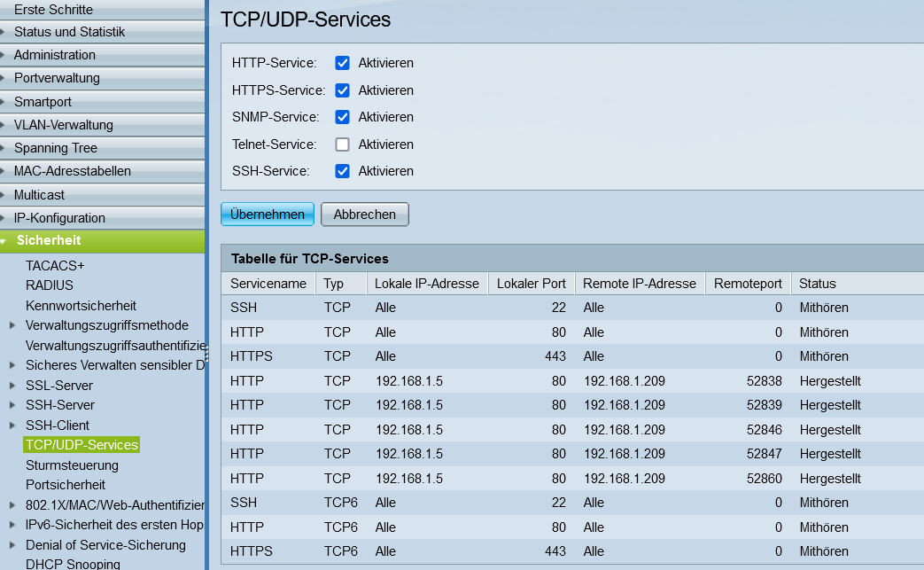The width and height of the screenshot is (924, 570).
Task: Expand the arrow beside IPv6-Sicherheit des ersten Hop
Action: 12,525
